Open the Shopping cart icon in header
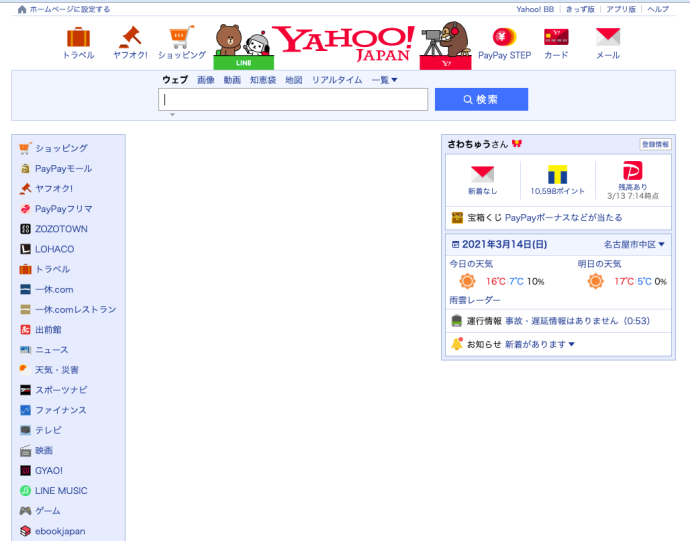The height and width of the screenshot is (541, 690). 181,38
